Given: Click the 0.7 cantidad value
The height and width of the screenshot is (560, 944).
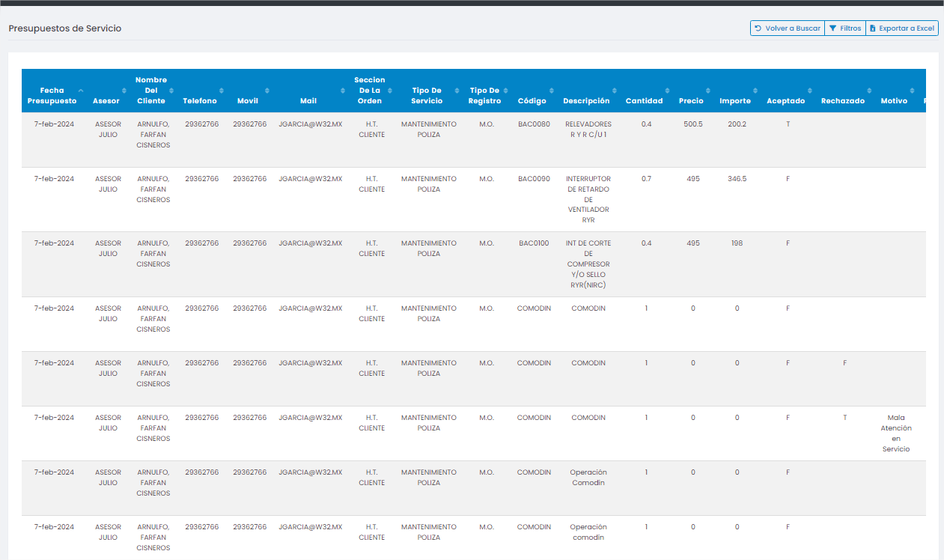Looking at the screenshot, I should (x=646, y=179).
